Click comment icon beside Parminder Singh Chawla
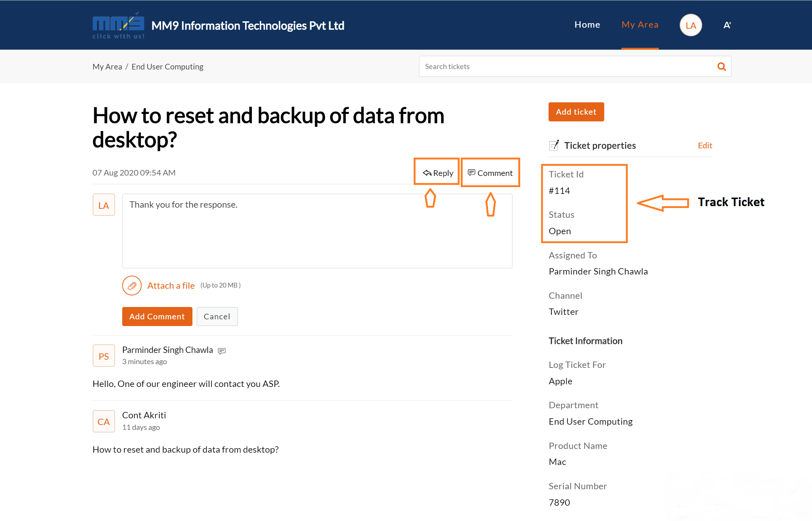 [222, 351]
